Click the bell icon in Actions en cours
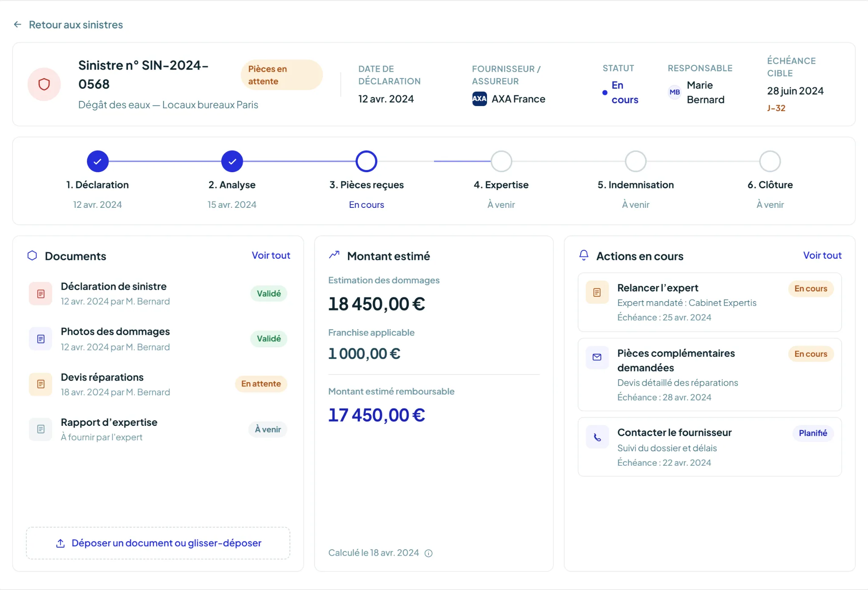The width and height of the screenshot is (868, 590). [x=584, y=255]
